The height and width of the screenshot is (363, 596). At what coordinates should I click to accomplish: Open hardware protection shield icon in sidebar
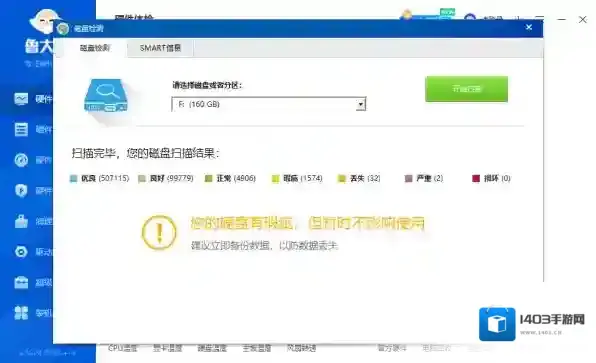[x=21, y=190]
